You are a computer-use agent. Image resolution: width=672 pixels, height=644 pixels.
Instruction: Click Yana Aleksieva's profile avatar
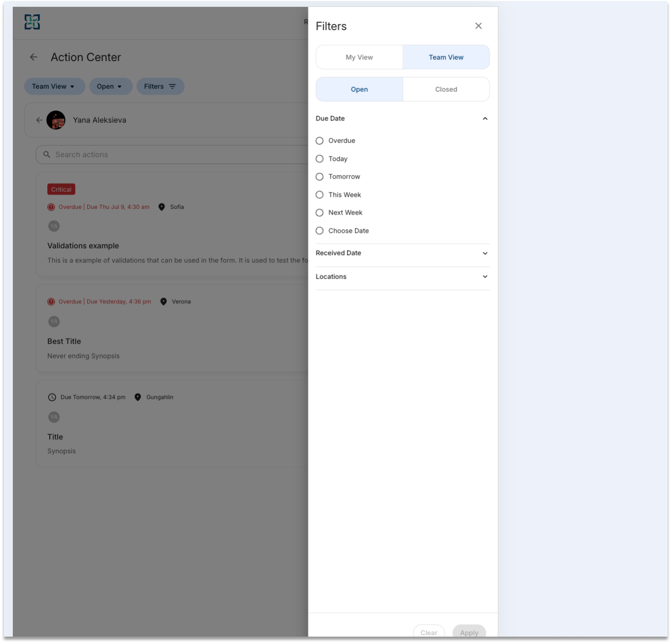(x=56, y=120)
